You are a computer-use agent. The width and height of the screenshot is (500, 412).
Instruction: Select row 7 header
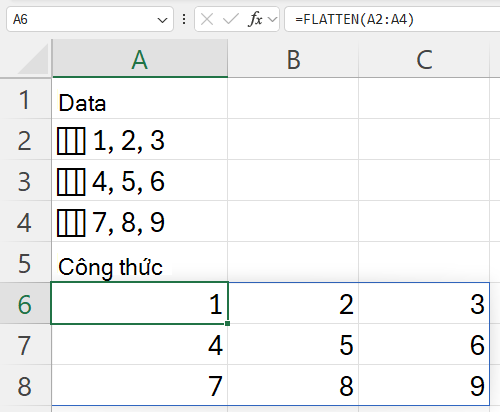(25, 344)
